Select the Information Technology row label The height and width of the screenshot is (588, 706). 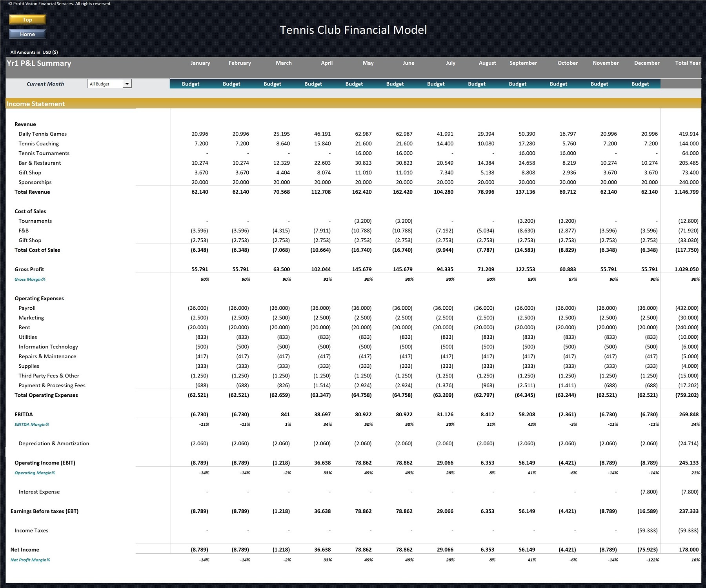tap(48, 347)
